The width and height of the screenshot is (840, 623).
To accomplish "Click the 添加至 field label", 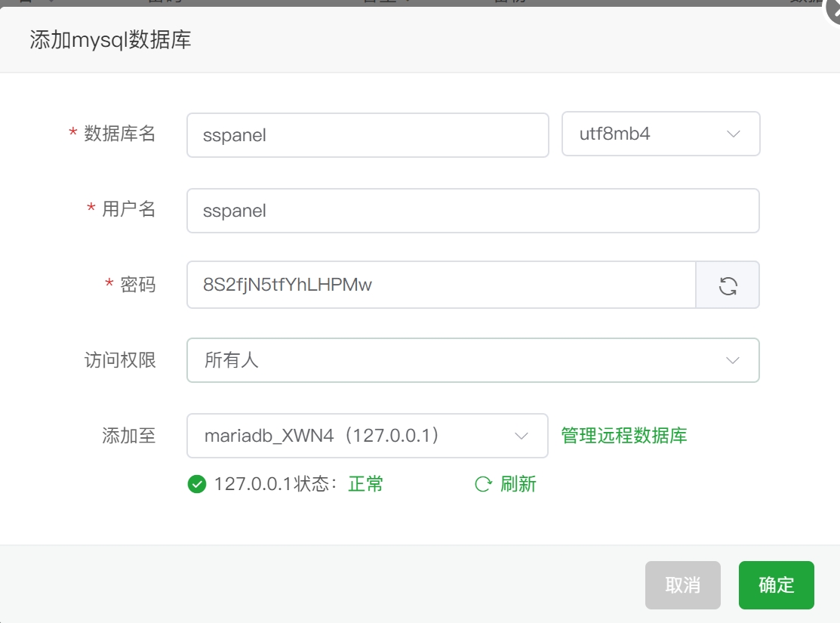I will pos(128,436).
